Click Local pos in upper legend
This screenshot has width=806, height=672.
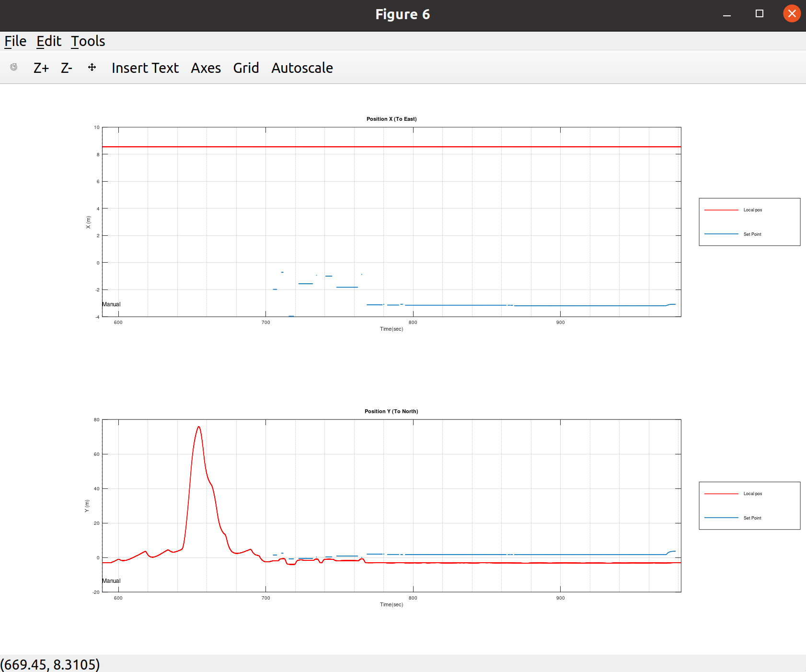click(x=753, y=210)
